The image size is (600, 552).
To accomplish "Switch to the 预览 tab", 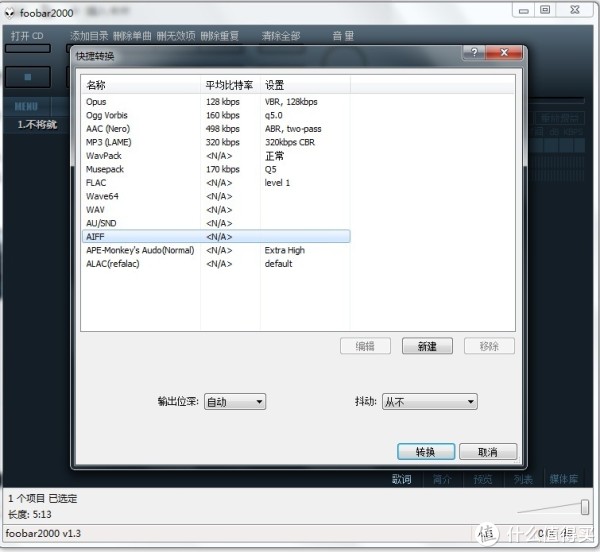I will coord(483,479).
